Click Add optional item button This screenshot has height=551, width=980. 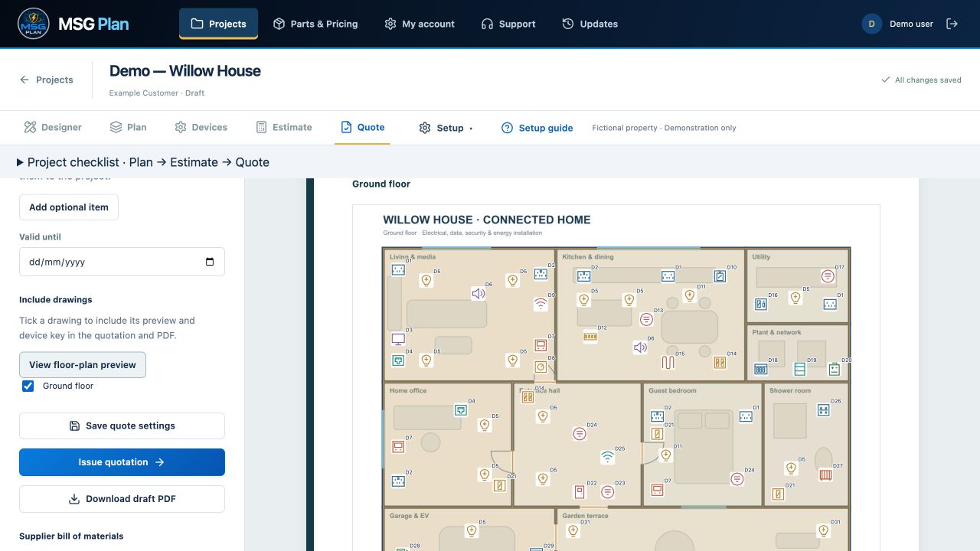coord(69,207)
